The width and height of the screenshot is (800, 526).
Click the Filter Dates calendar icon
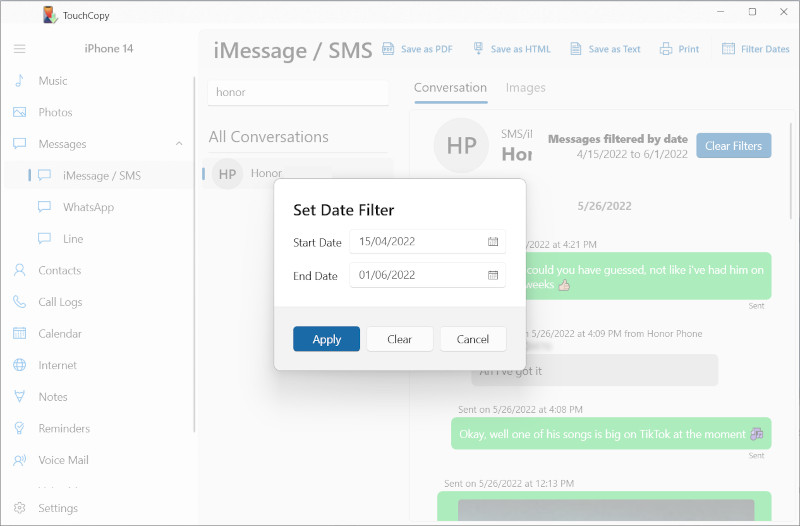click(x=728, y=49)
